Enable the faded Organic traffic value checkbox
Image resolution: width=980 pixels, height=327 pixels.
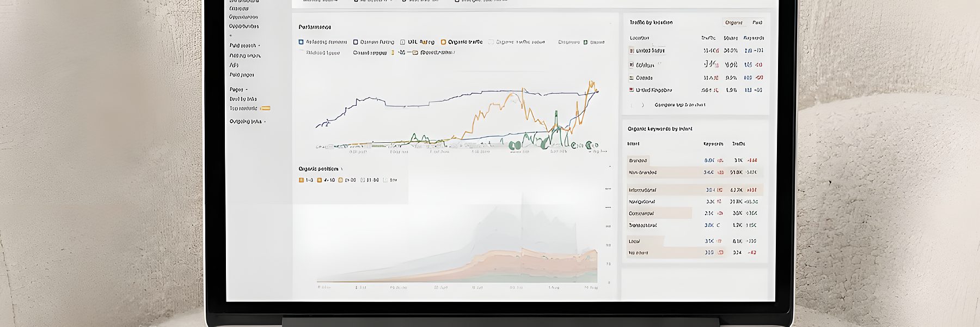coord(491,42)
